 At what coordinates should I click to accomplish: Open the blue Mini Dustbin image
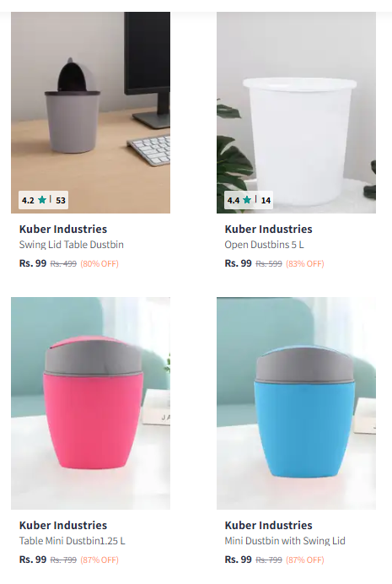296,403
